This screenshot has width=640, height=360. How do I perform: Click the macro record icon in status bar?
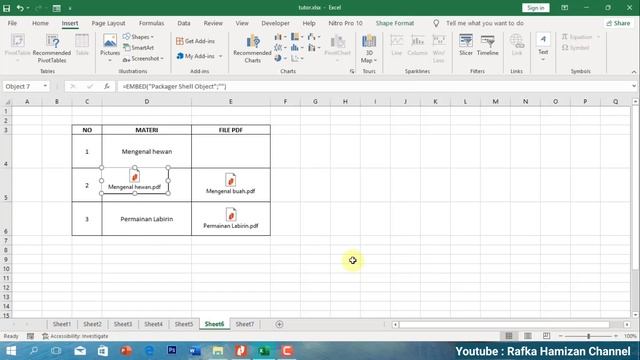(x=30, y=336)
